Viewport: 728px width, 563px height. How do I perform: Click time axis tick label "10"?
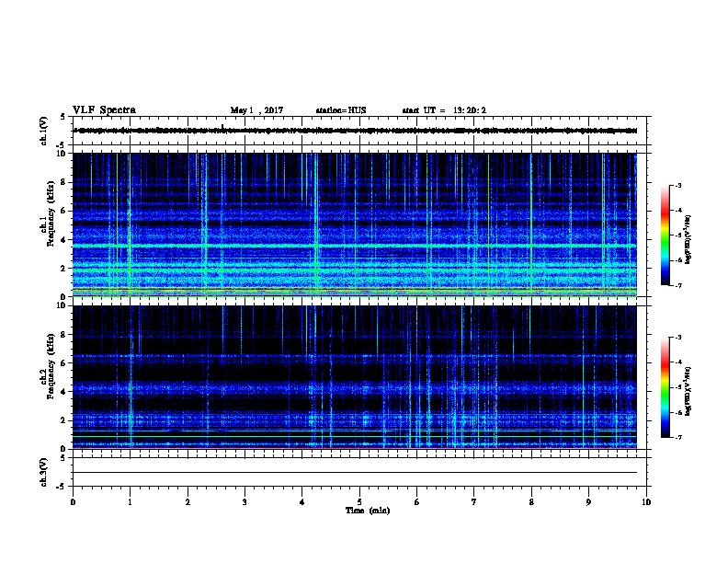click(646, 502)
